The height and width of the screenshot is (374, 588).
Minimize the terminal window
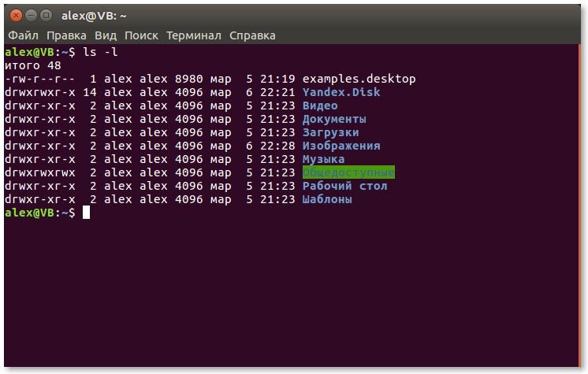pyautogui.click(x=31, y=16)
